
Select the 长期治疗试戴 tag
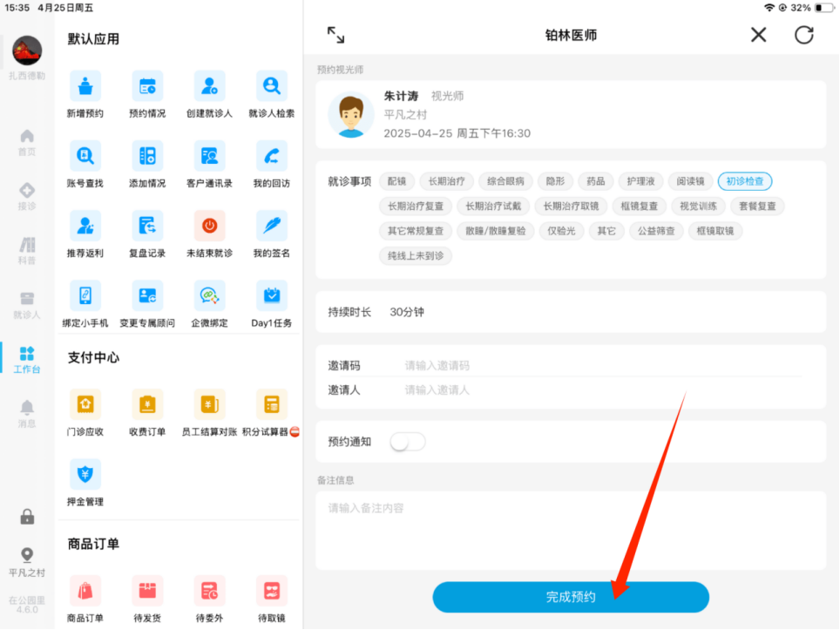tap(493, 207)
